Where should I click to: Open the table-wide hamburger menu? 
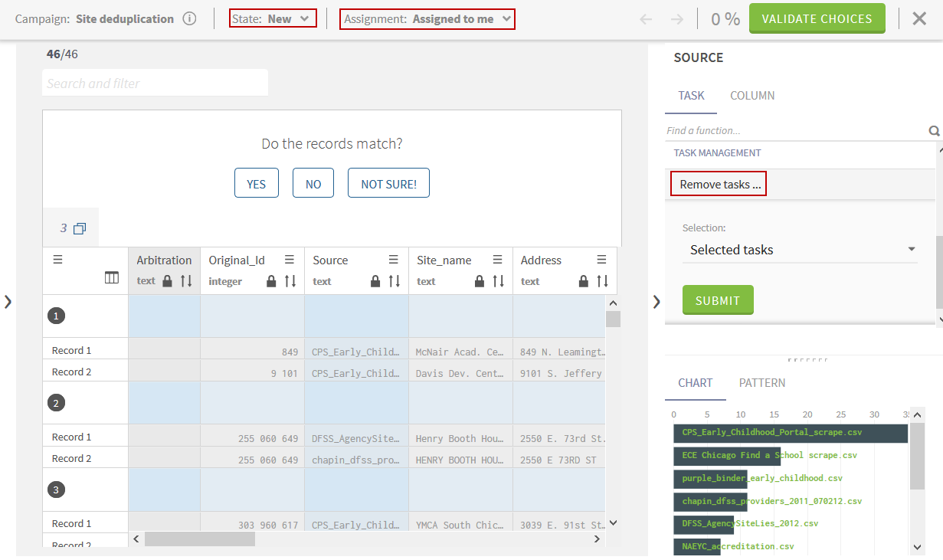pos(57,260)
